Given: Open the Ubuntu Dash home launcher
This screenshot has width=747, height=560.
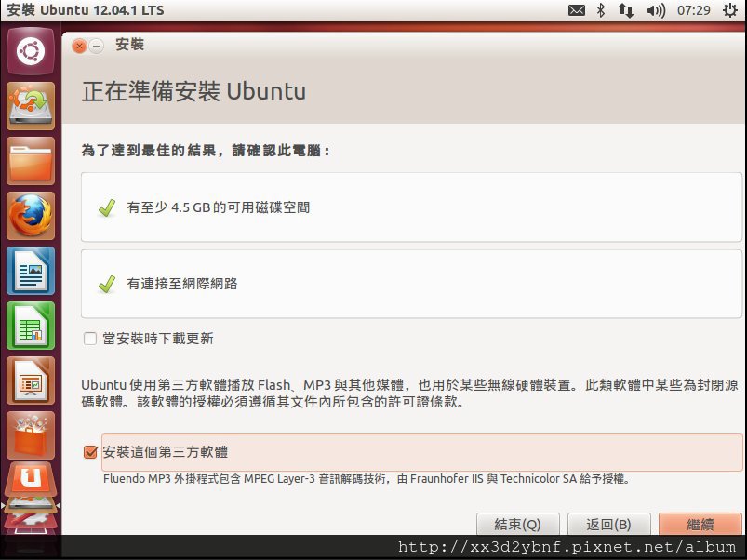Looking at the screenshot, I should click(x=31, y=51).
